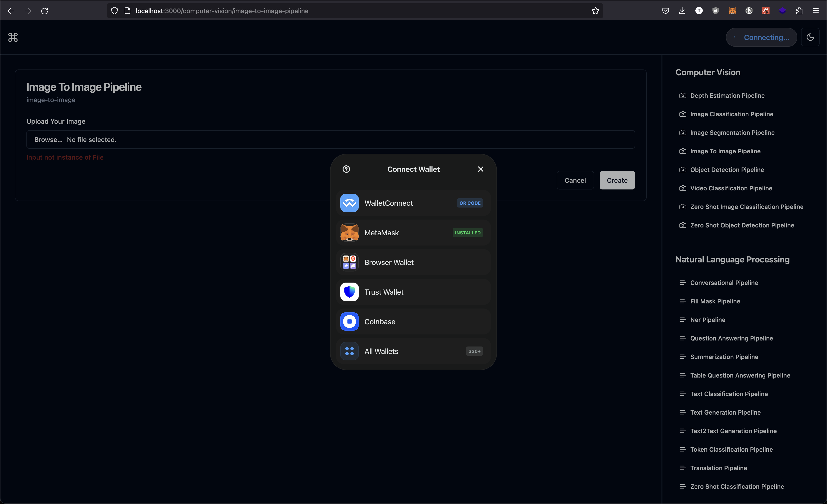
Task: Click camera icon beside Zero Shot Image Classification
Action: [682, 207]
